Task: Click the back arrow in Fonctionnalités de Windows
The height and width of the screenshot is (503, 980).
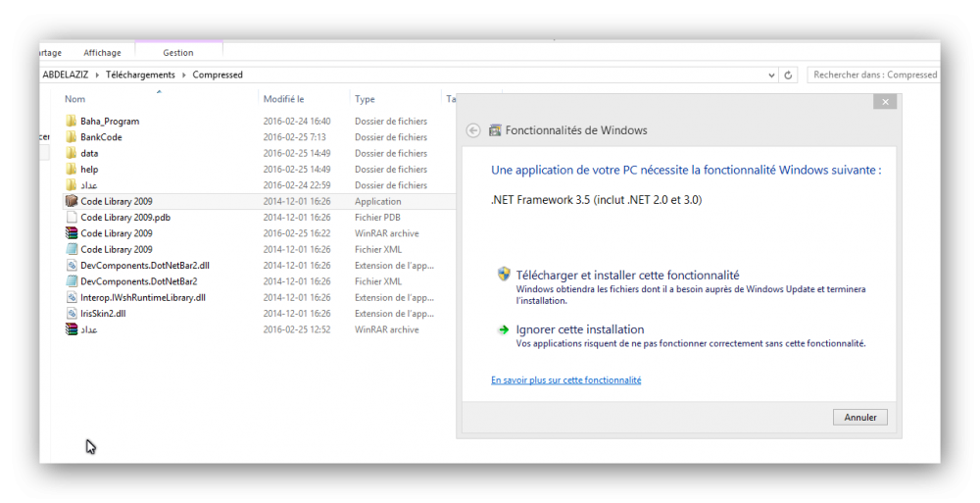Action: (x=473, y=130)
